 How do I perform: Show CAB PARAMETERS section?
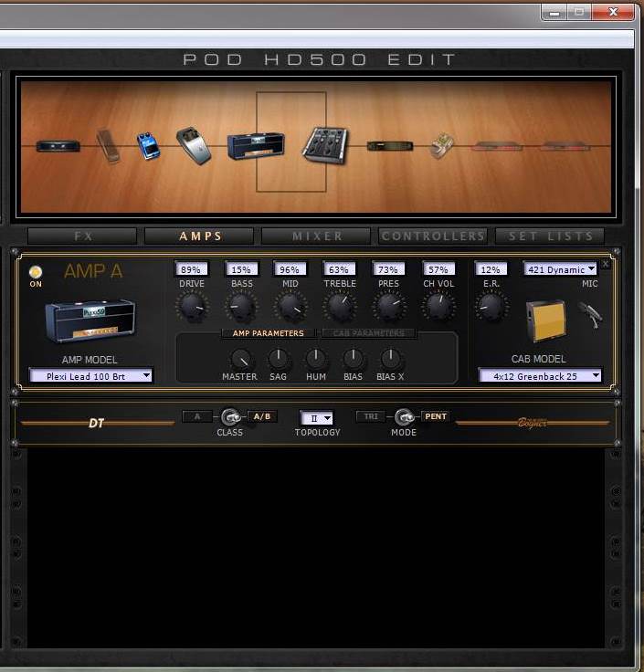[369, 333]
